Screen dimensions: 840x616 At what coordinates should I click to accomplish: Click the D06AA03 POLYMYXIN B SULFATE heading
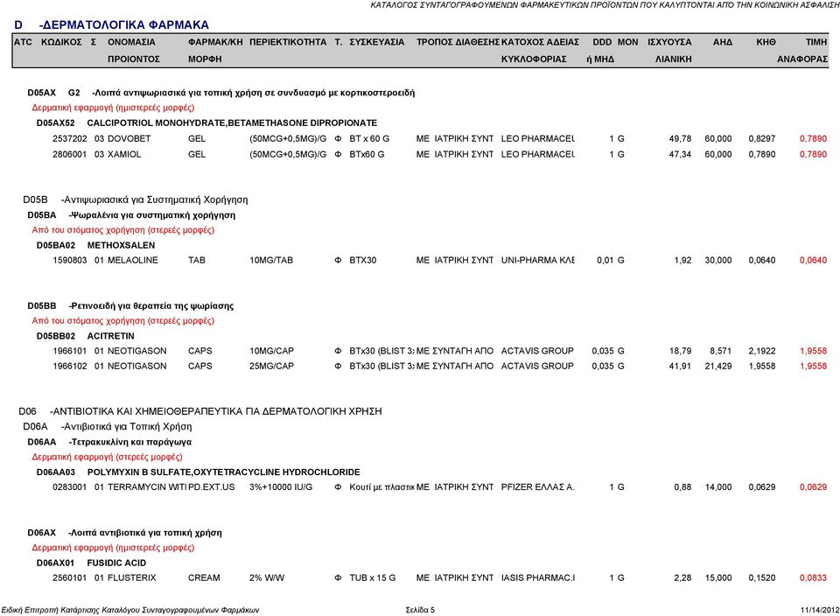[x=199, y=472]
